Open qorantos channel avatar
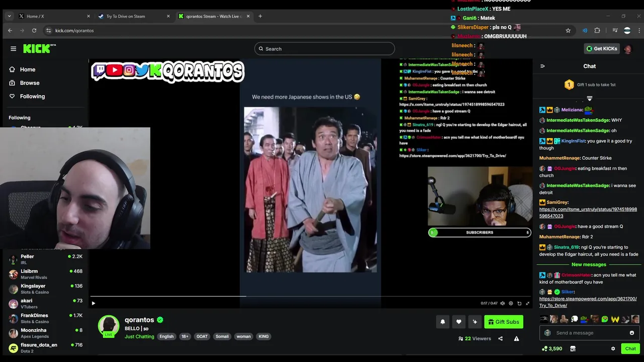The image size is (644, 362). click(x=108, y=326)
